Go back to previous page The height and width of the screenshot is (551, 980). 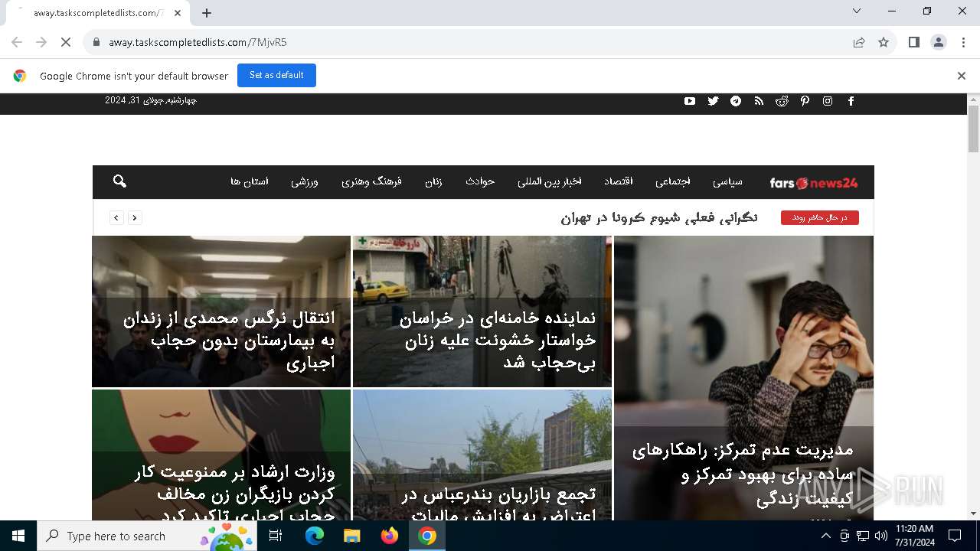click(17, 42)
